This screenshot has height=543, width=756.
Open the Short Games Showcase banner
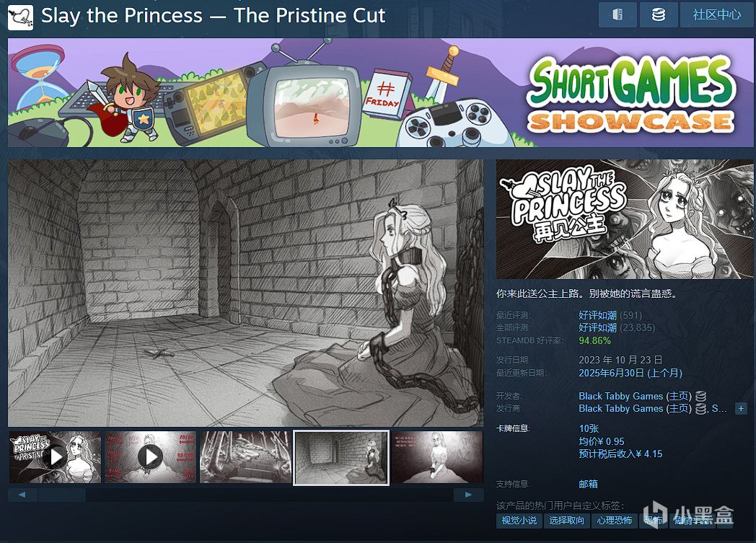pyautogui.click(x=380, y=92)
